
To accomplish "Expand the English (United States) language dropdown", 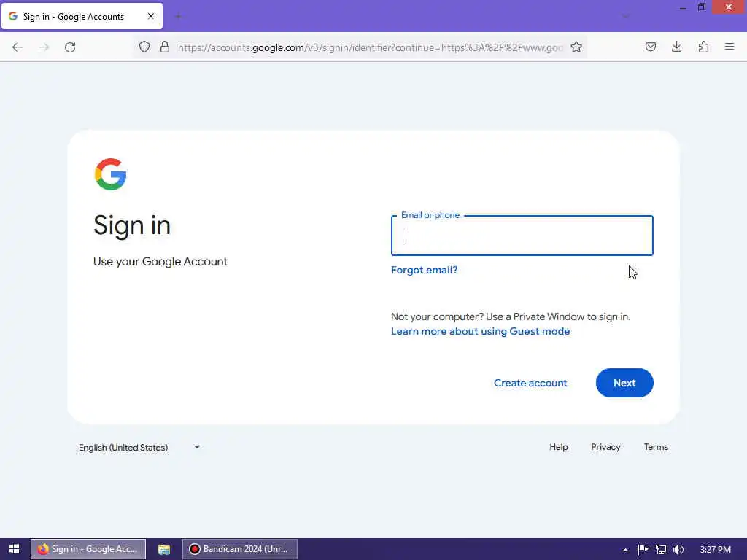I will [x=139, y=447].
